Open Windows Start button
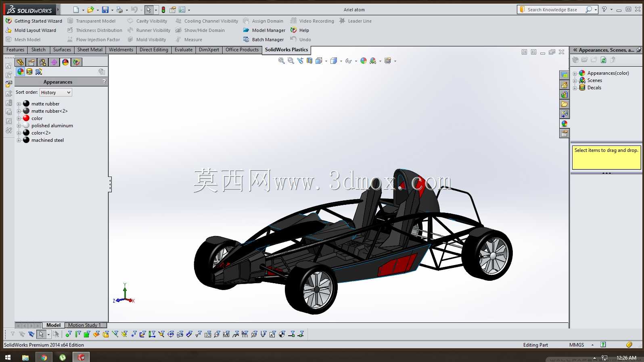Image resolution: width=644 pixels, height=362 pixels. (8, 358)
